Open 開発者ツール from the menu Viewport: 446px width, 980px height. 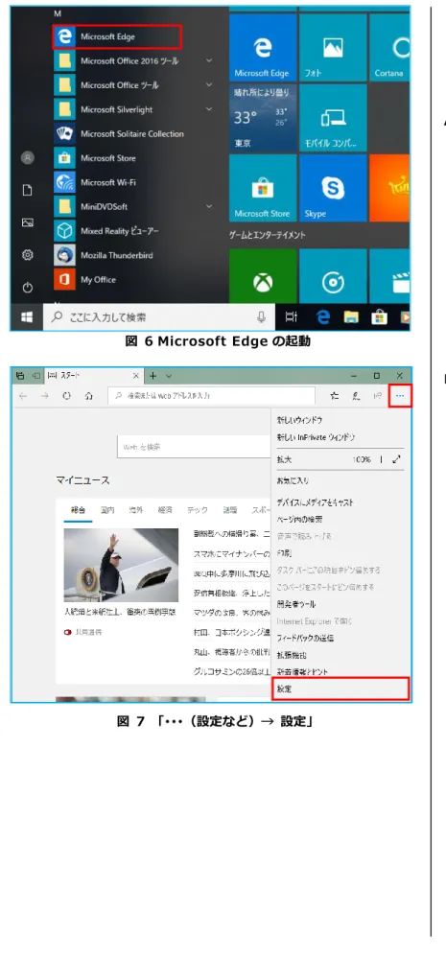tap(296, 604)
